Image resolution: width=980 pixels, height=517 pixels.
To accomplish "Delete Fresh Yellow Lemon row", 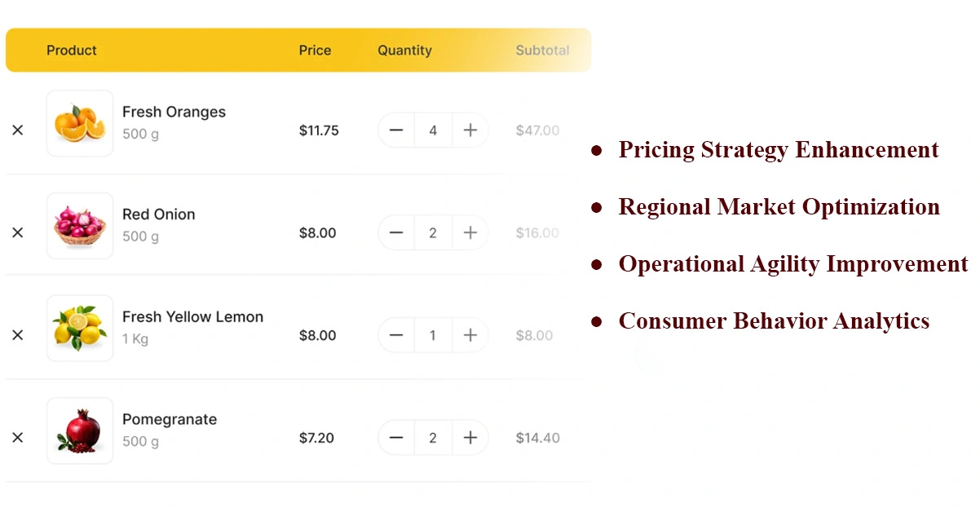I will click(x=18, y=335).
